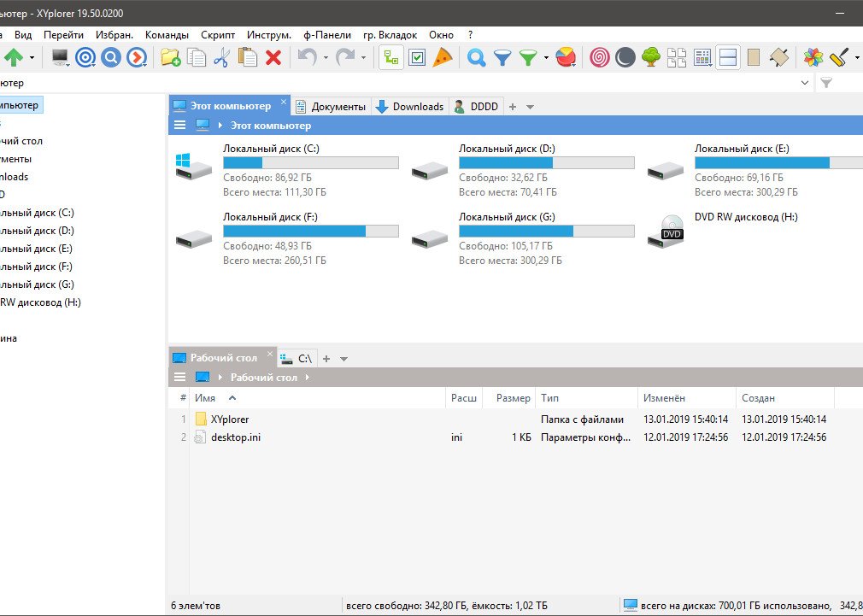Toggle dual pane layout button
The height and width of the screenshot is (616, 863).
(728, 57)
